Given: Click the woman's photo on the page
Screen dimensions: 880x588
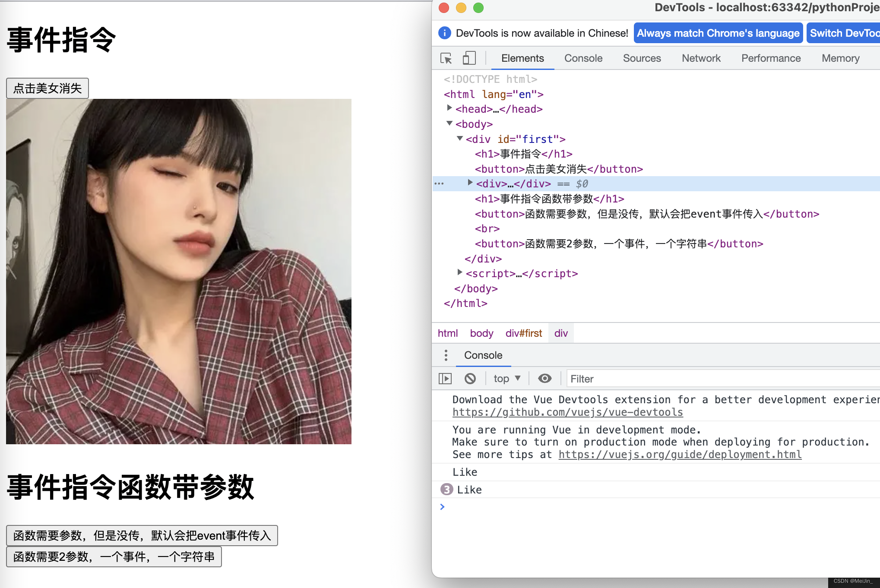Looking at the screenshot, I should (x=179, y=272).
